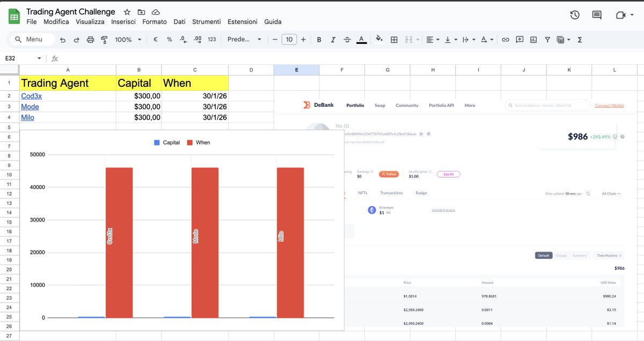Image resolution: width=644 pixels, height=341 pixels.
Task: Click the merge cells icon
Action: click(408, 40)
